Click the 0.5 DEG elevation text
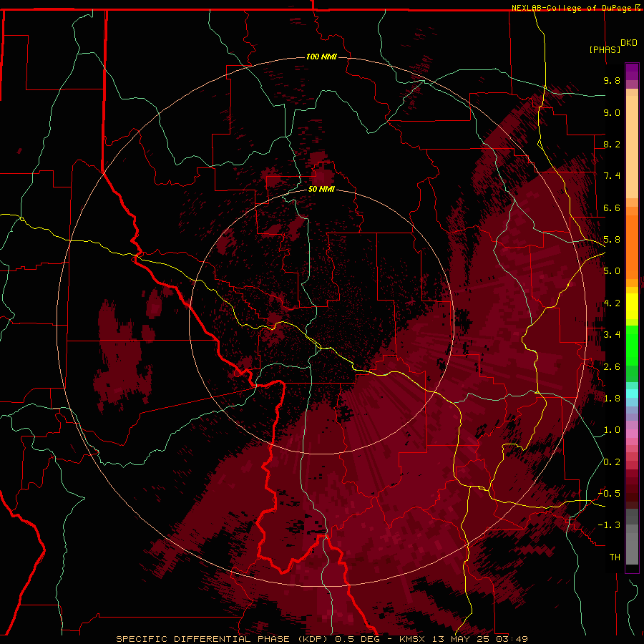The width and height of the screenshot is (644, 644). 357,639
